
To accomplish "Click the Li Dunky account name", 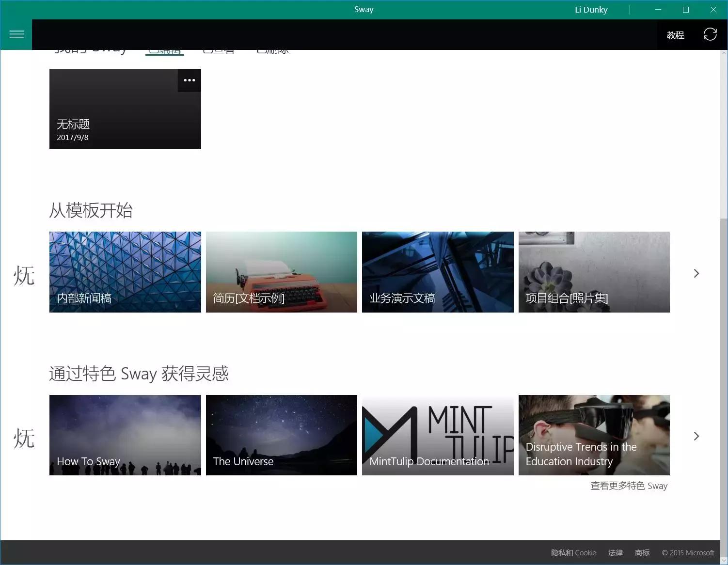I will [x=591, y=9].
